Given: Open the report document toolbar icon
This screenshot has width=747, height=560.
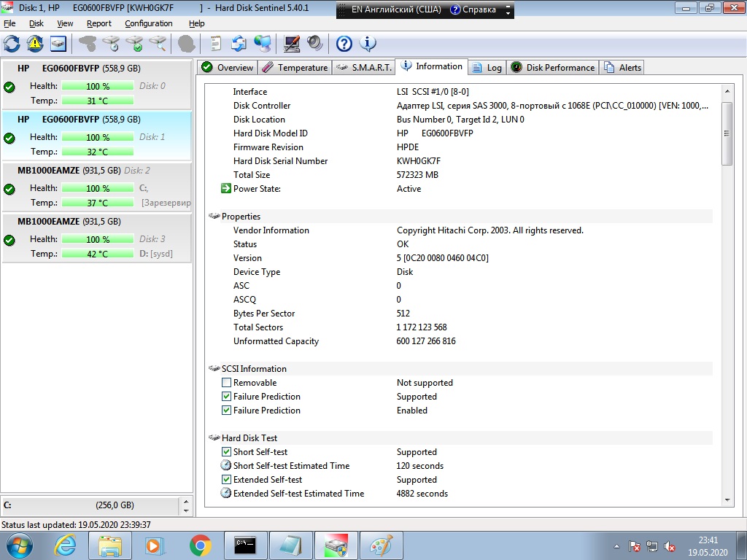Looking at the screenshot, I should (x=216, y=44).
